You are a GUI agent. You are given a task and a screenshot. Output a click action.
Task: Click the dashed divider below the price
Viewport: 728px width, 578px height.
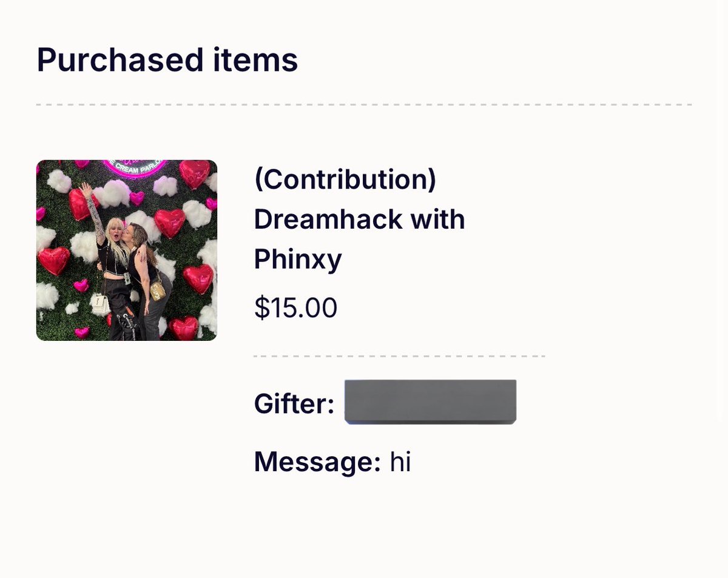click(x=399, y=356)
